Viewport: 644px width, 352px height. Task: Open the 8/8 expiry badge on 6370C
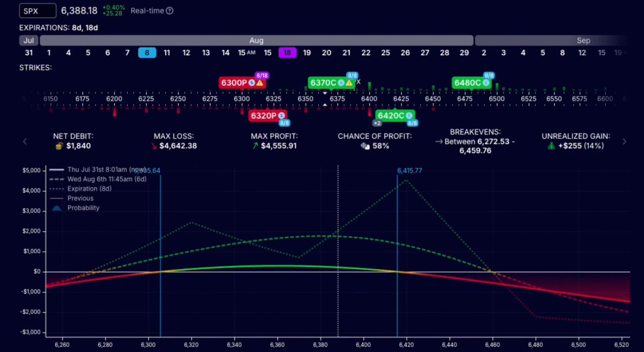(352, 75)
